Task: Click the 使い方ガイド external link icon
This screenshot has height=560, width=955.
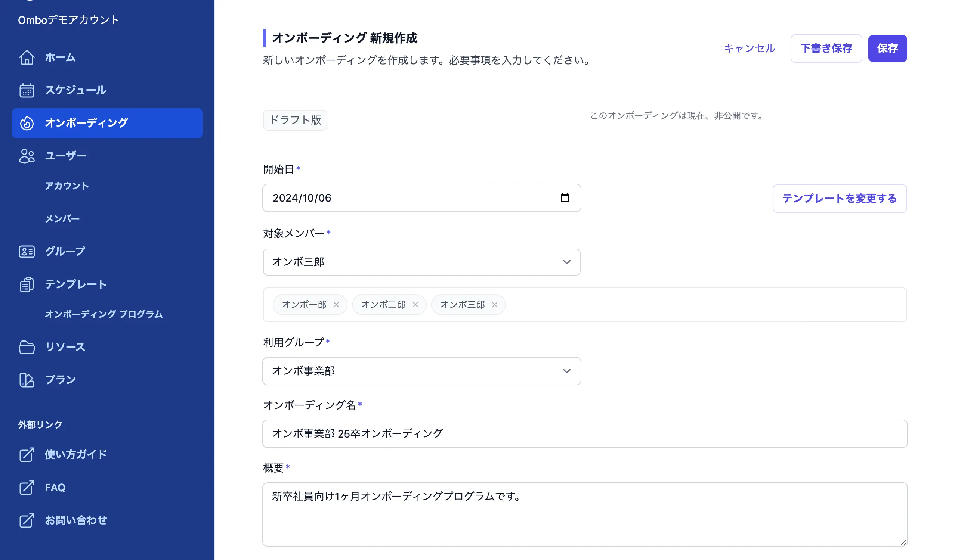Action: (x=27, y=455)
